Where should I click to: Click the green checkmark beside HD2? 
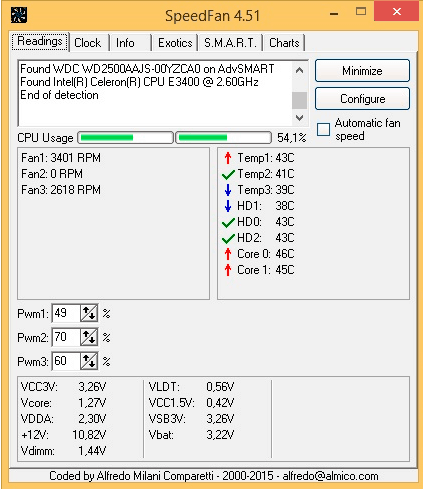pos(228,238)
